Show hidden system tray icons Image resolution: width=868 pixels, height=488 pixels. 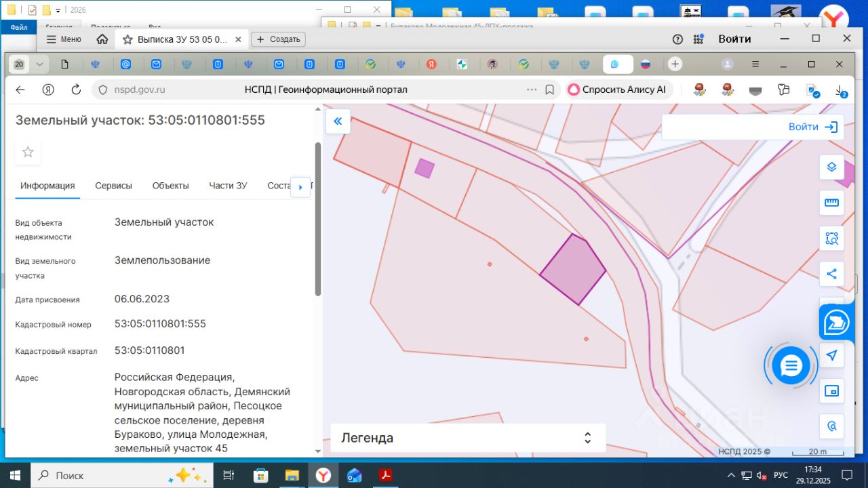pos(731,475)
